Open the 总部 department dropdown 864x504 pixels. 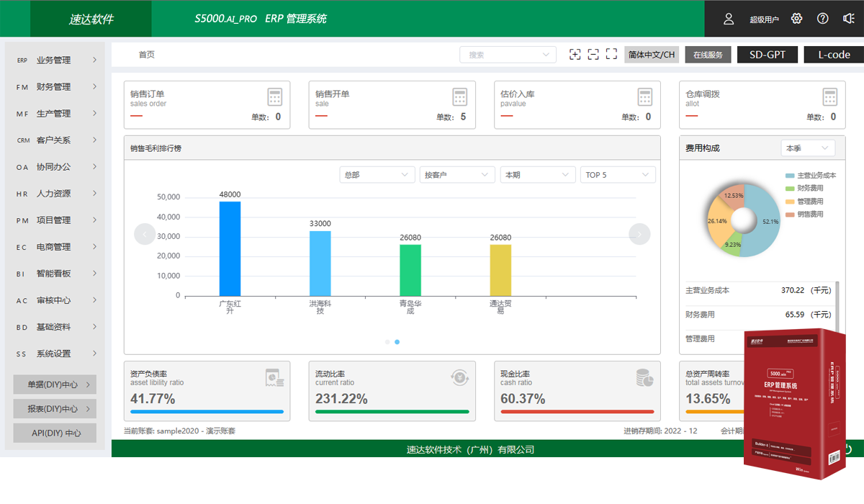pos(377,175)
